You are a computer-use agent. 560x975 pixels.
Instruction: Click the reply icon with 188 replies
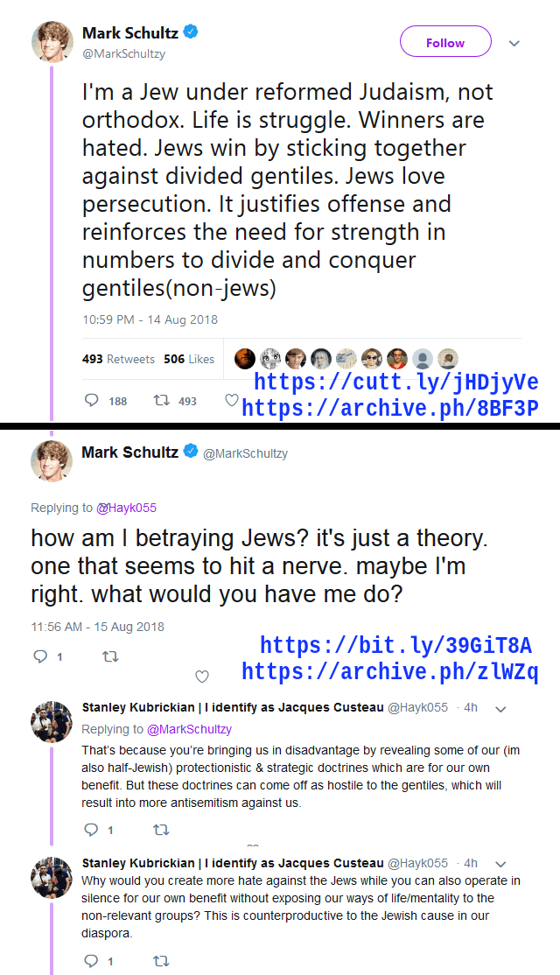[x=91, y=400]
